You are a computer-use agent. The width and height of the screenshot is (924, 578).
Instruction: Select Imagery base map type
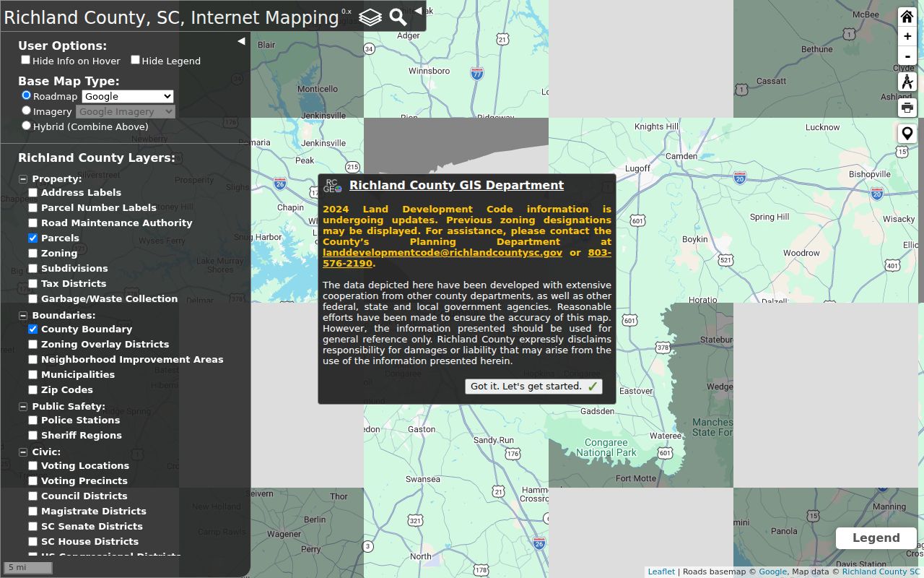[27, 111]
